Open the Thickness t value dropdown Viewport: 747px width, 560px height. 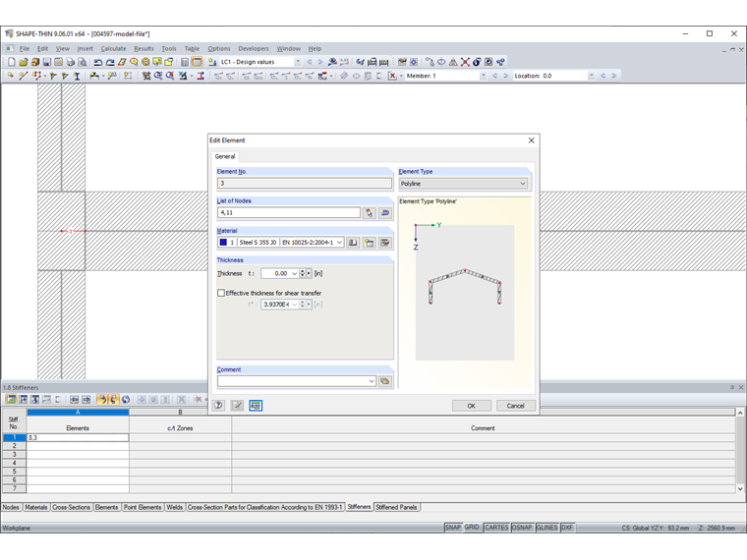tap(295, 273)
